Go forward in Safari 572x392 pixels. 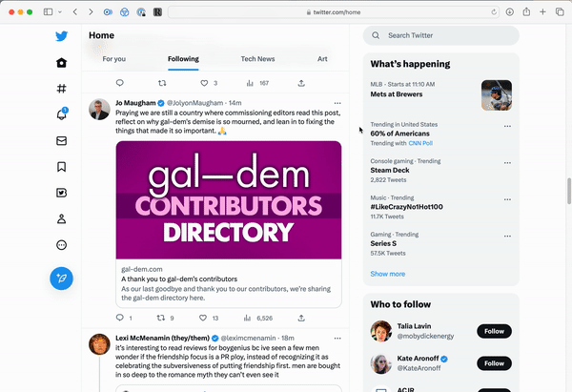[91, 12]
